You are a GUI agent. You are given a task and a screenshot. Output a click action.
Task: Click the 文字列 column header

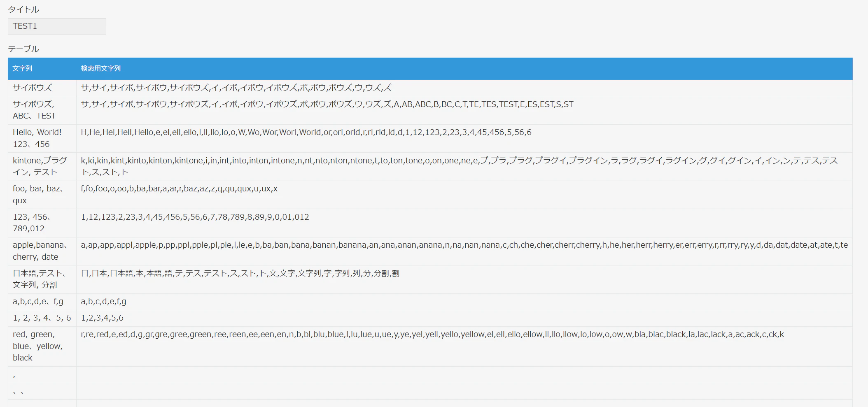22,68
